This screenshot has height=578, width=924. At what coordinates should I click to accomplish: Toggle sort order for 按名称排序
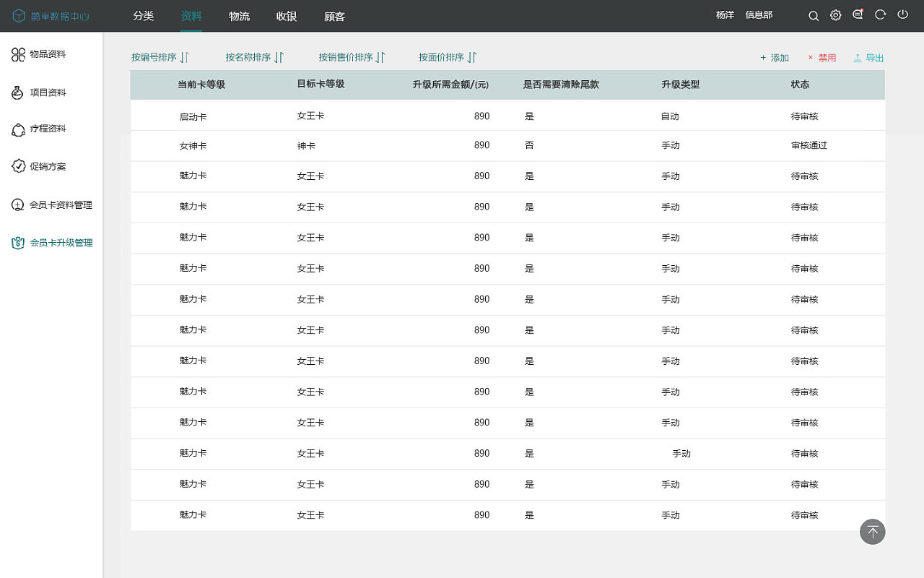(x=254, y=56)
